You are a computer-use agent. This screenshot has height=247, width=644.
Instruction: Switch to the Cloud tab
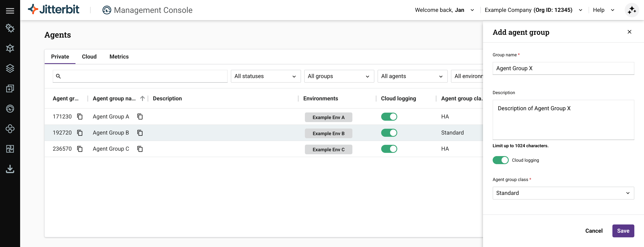(89, 57)
